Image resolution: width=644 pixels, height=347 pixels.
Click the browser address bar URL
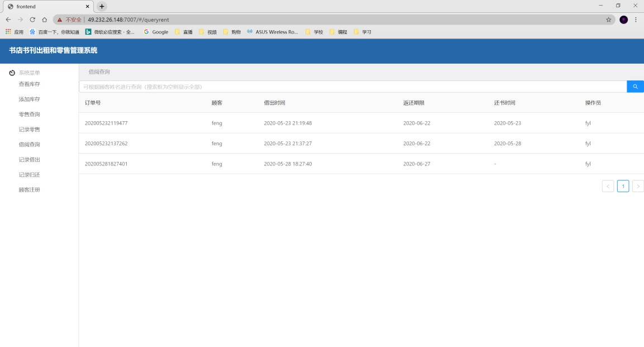tap(128, 20)
